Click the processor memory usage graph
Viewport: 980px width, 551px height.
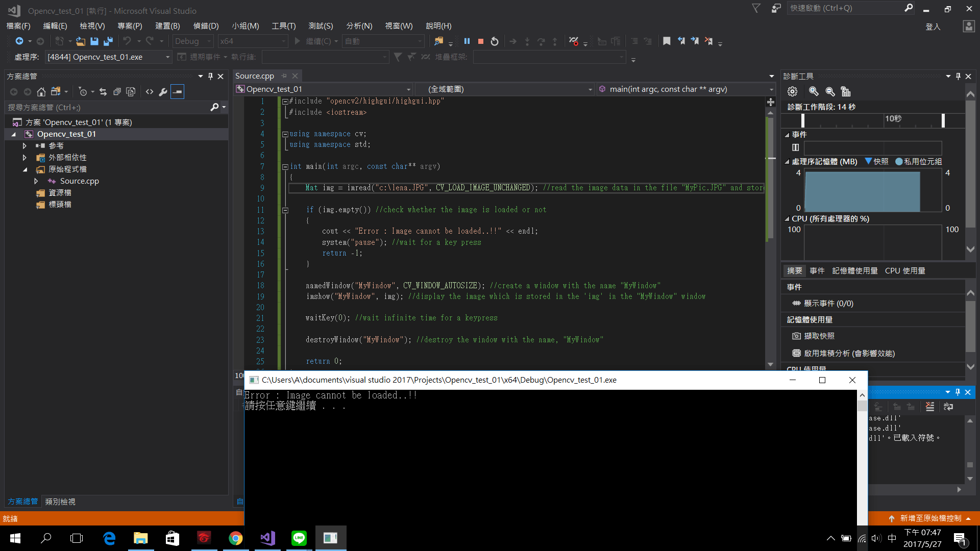pyautogui.click(x=863, y=191)
